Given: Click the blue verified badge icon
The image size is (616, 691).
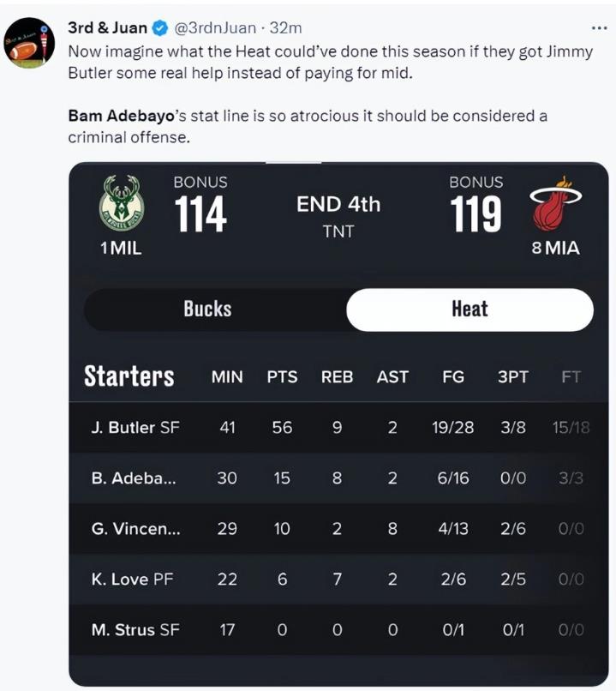Looking at the screenshot, I should [160, 28].
